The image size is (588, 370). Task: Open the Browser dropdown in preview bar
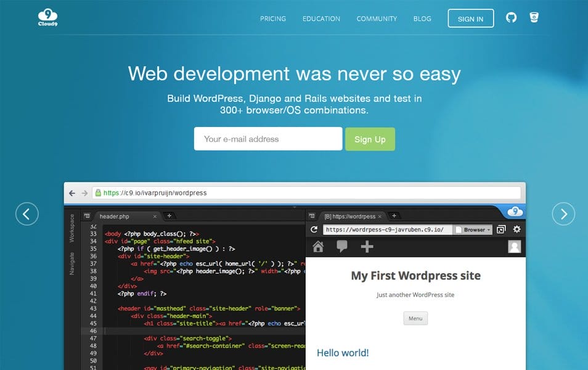tap(473, 229)
